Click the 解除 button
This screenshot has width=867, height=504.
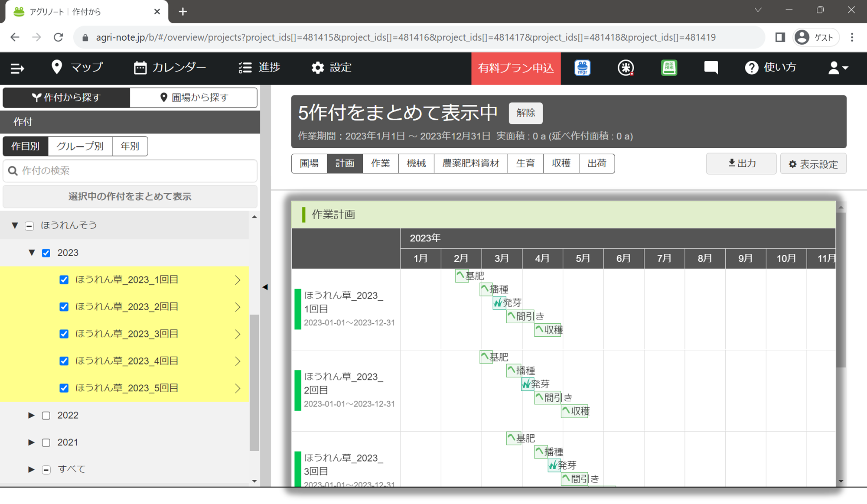click(x=525, y=113)
